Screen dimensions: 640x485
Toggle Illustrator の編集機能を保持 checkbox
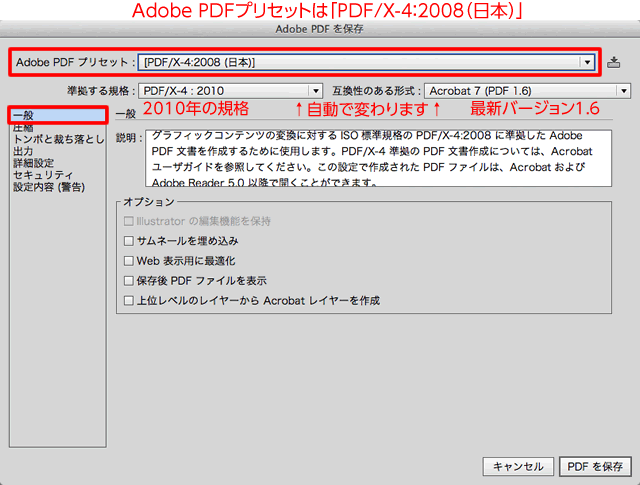click(x=129, y=221)
